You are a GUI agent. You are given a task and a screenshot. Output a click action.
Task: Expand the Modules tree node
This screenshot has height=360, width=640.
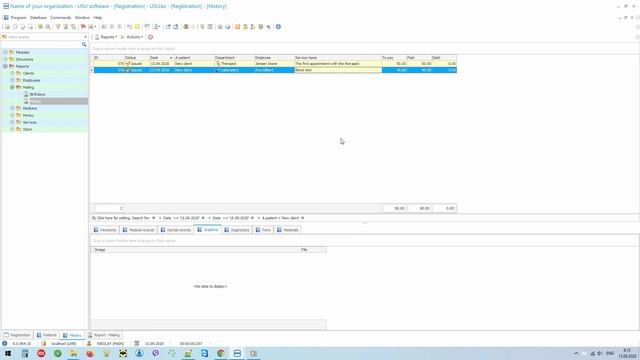5,52
